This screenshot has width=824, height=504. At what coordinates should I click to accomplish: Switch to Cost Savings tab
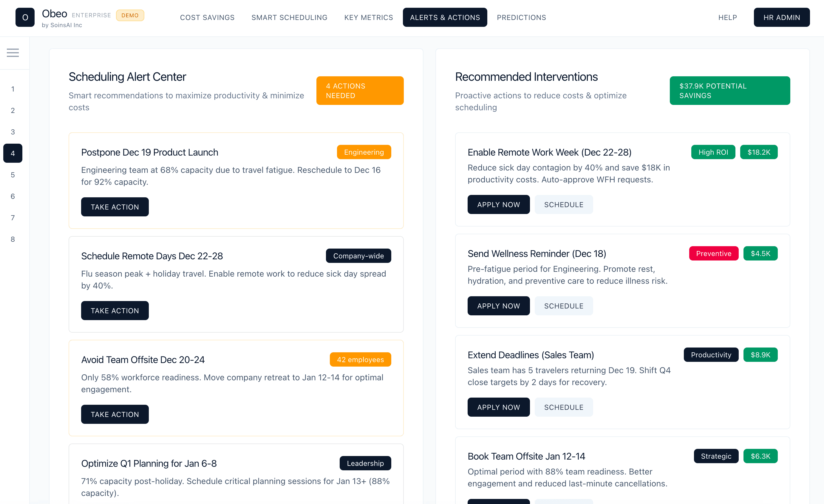tap(207, 17)
